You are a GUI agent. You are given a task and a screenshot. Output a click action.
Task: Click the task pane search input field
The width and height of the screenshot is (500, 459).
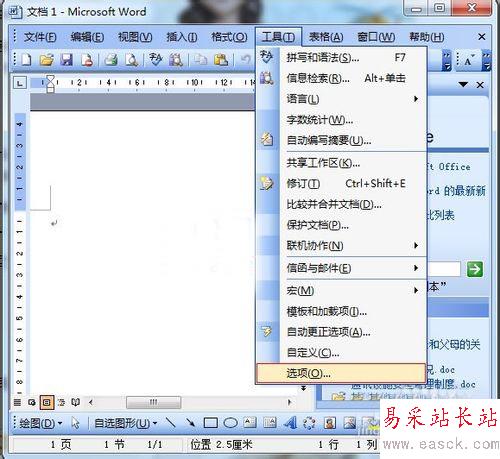(444, 269)
